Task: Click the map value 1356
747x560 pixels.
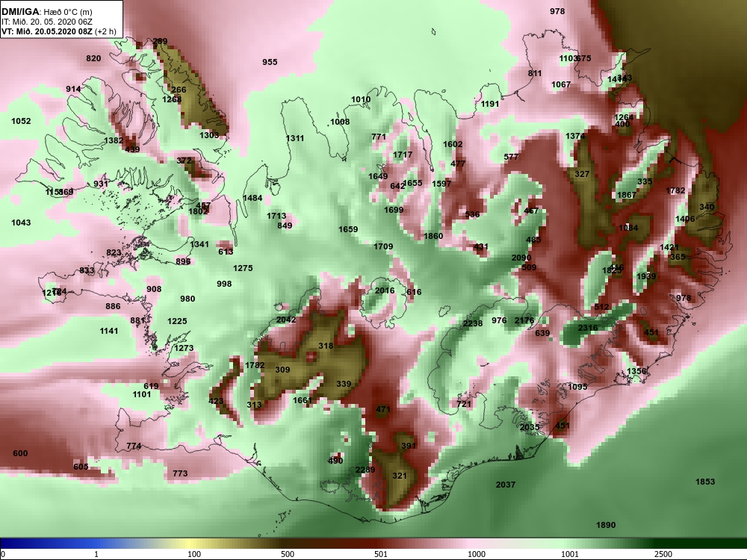Action: (x=636, y=371)
